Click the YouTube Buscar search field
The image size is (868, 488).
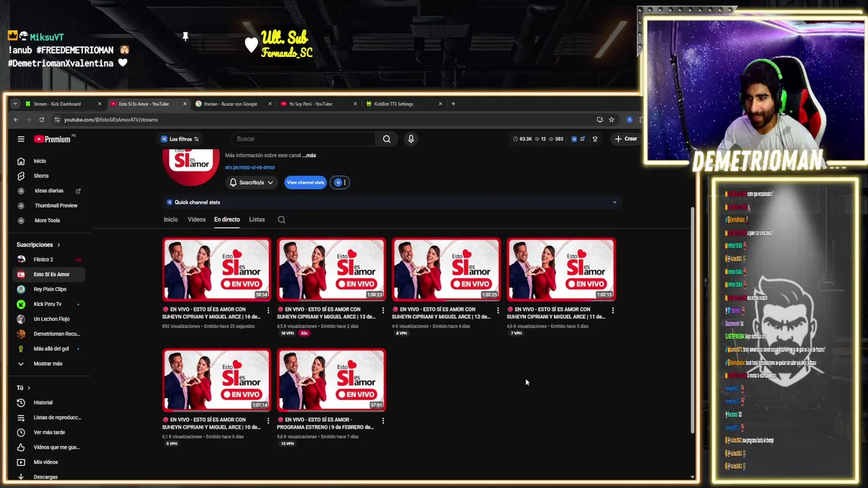point(304,139)
